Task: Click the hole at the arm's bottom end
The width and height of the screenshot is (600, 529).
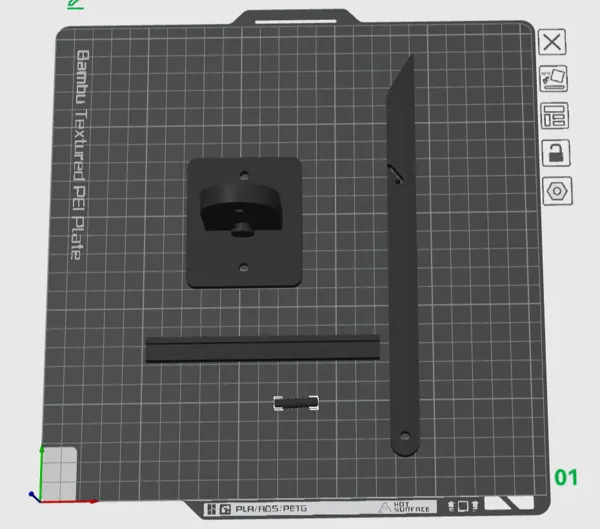Action: 405,436
